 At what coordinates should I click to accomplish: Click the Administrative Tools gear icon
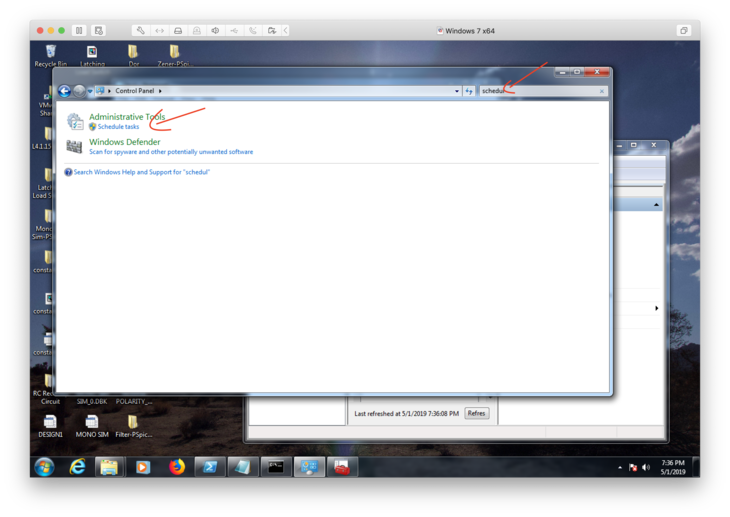[x=75, y=121]
